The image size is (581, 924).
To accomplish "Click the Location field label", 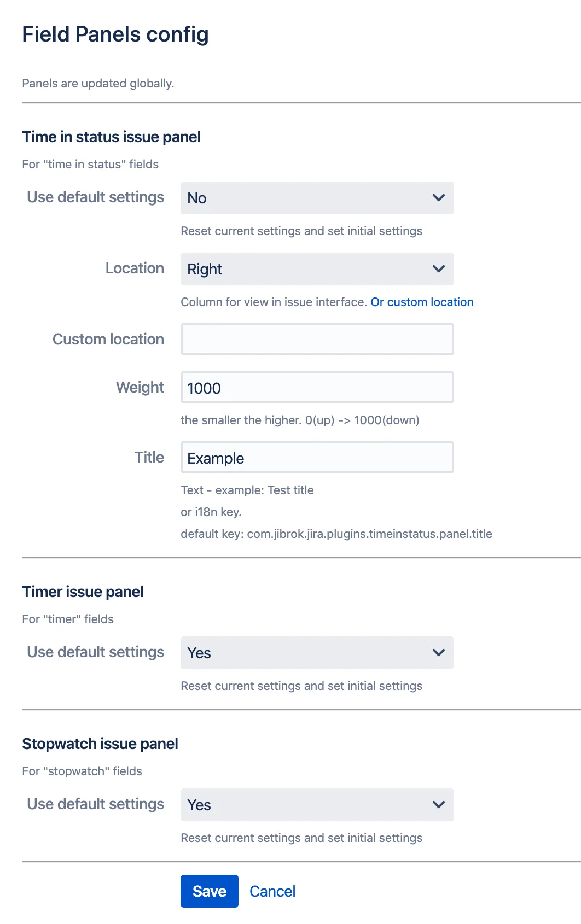I will (x=135, y=268).
